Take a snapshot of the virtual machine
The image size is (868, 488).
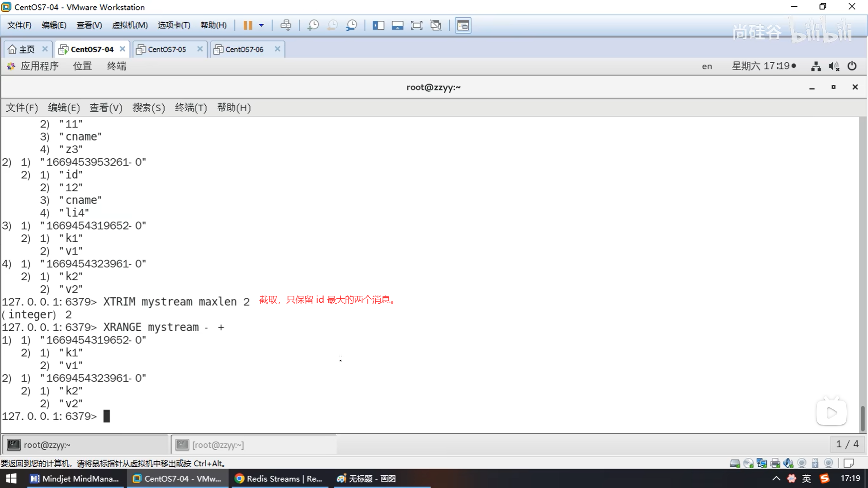coord(313,25)
